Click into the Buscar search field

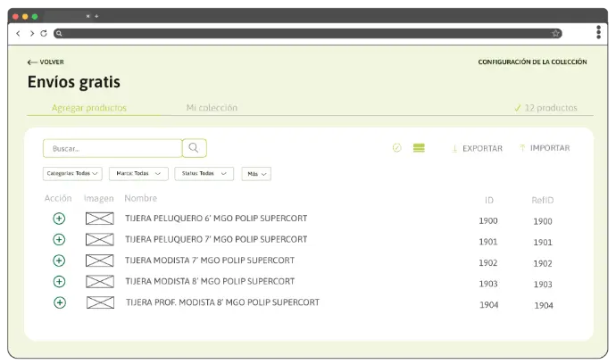click(112, 148)
